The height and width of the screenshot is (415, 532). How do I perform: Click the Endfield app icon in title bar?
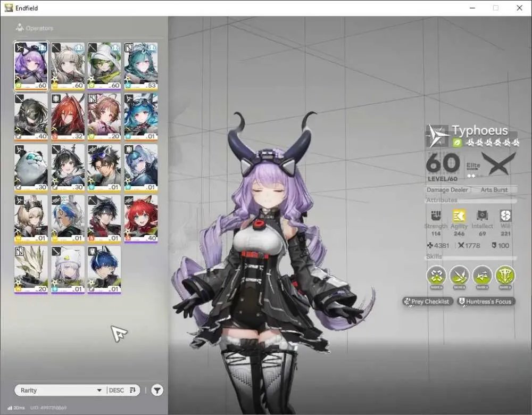pyautogui.click(x=9, y=8)
